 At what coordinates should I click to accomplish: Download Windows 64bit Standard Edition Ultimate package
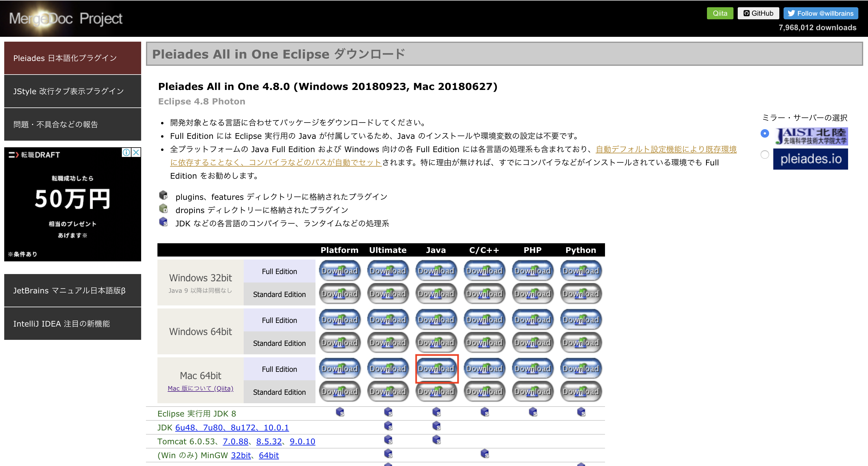click(388, 343)
